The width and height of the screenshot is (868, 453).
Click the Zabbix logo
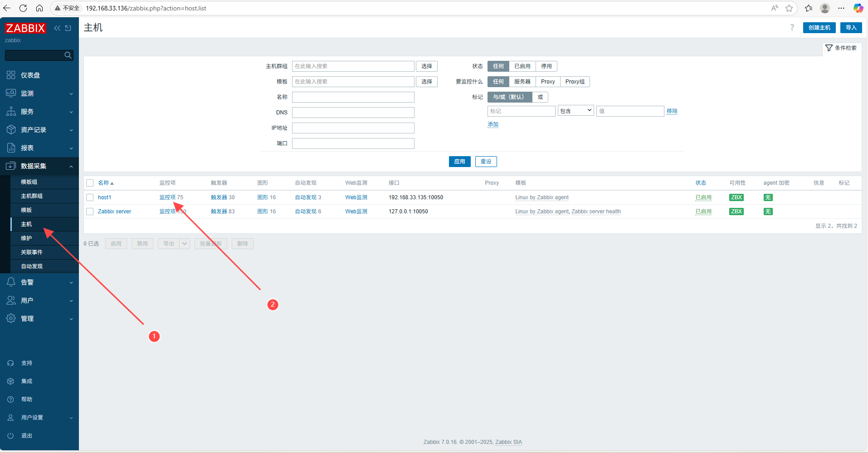[25, 28]
